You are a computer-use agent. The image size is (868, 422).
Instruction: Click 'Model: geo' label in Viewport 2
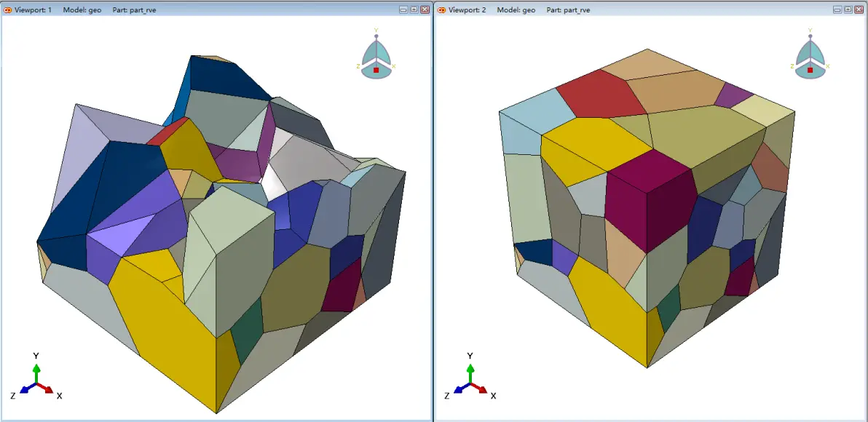tap(516, 10)
